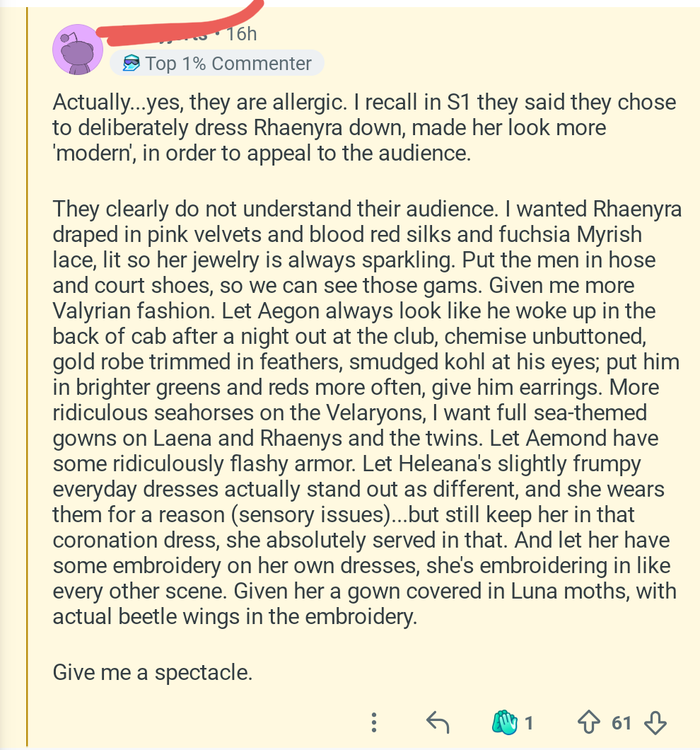This screenshot has width=700, height=750.
Task: Click the closing line "Give me a spectacle."
Action: (x=153, y=671)
